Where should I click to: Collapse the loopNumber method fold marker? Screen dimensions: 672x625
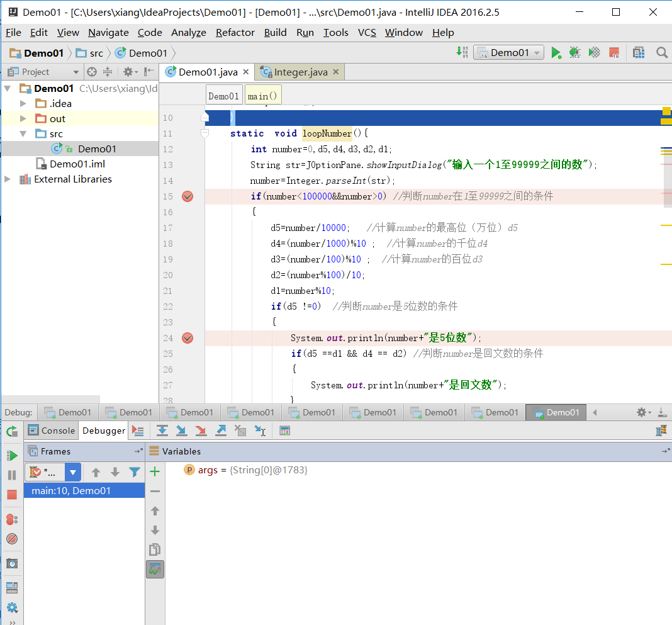(205, 133)
